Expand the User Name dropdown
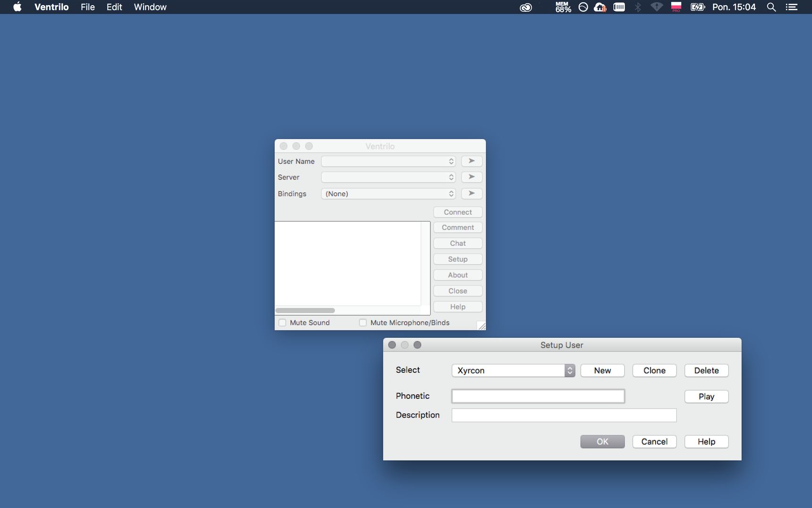 [388, 161]
